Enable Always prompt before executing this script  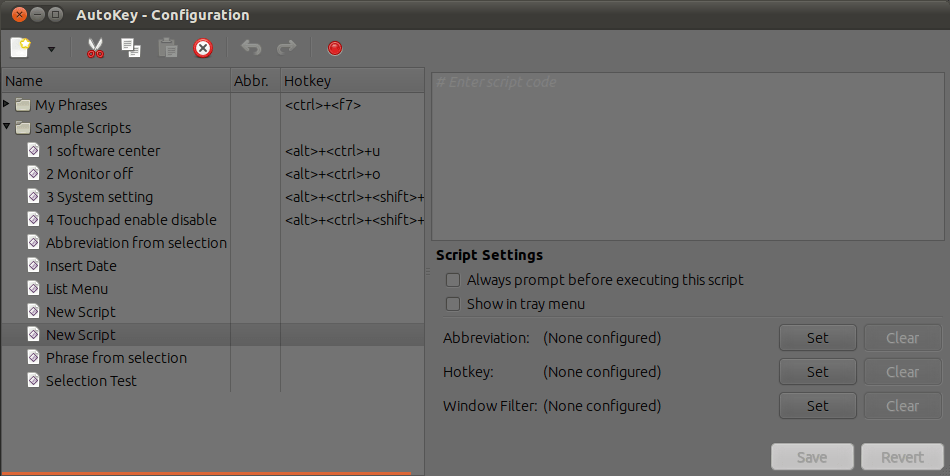pyautogui.click(x=453, y=280)
